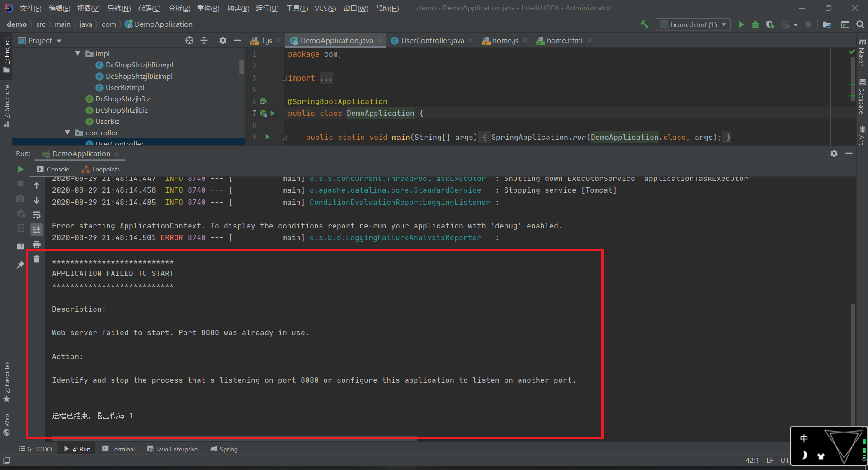Hide the Project tool window
868x470 pixels.
pyautogui.click(x=237, y=40)
